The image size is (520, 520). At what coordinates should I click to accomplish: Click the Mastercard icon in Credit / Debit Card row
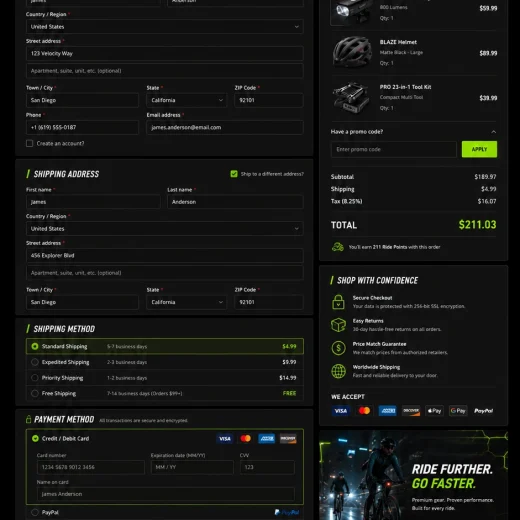point(246,439)
